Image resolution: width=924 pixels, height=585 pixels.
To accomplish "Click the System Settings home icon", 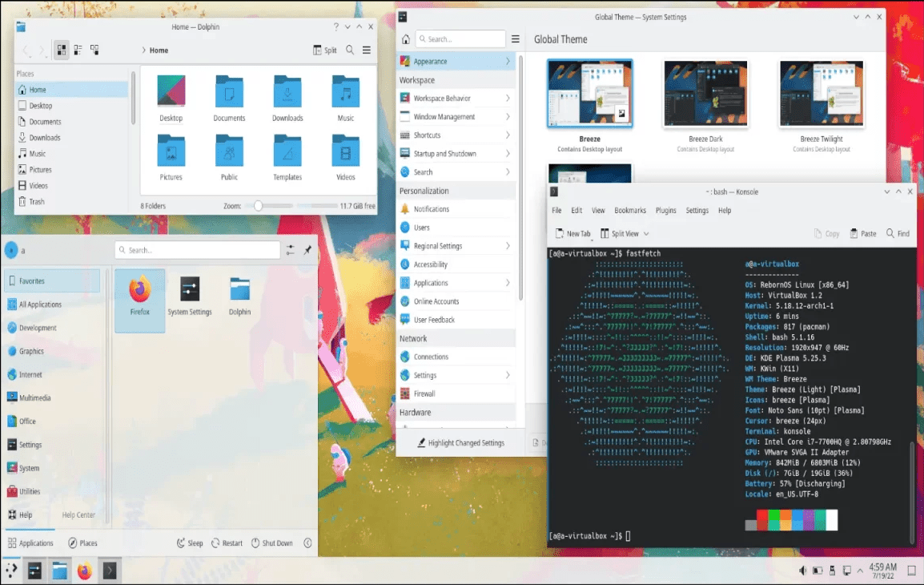I will pyautogui.click(x=406, y=39).
